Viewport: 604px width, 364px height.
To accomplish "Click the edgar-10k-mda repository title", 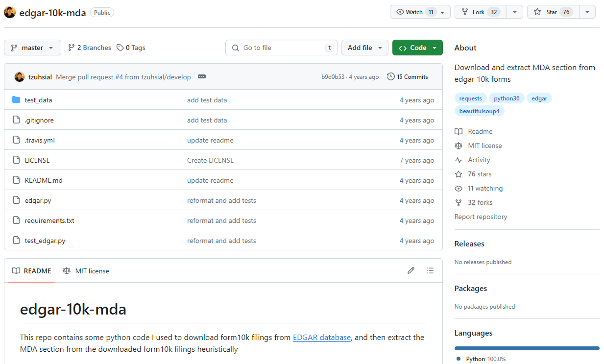I will 53,12.
